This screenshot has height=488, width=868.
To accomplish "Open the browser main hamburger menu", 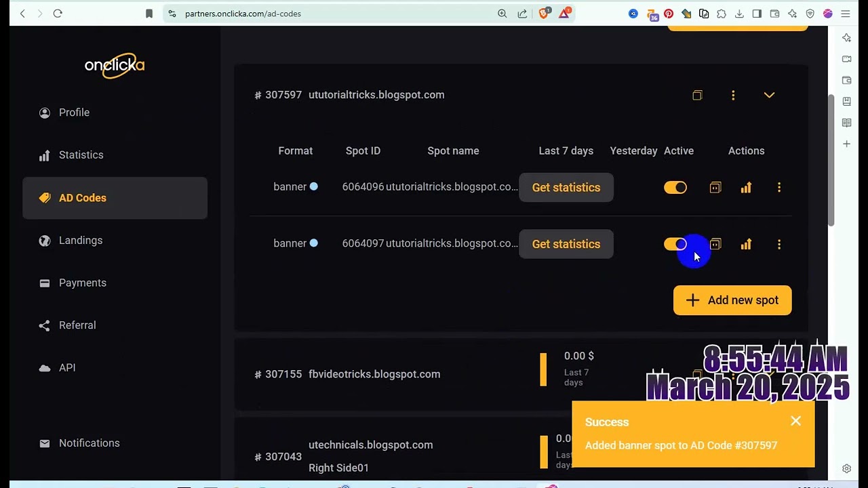I will pyautogui.click(x=846, y=14).
